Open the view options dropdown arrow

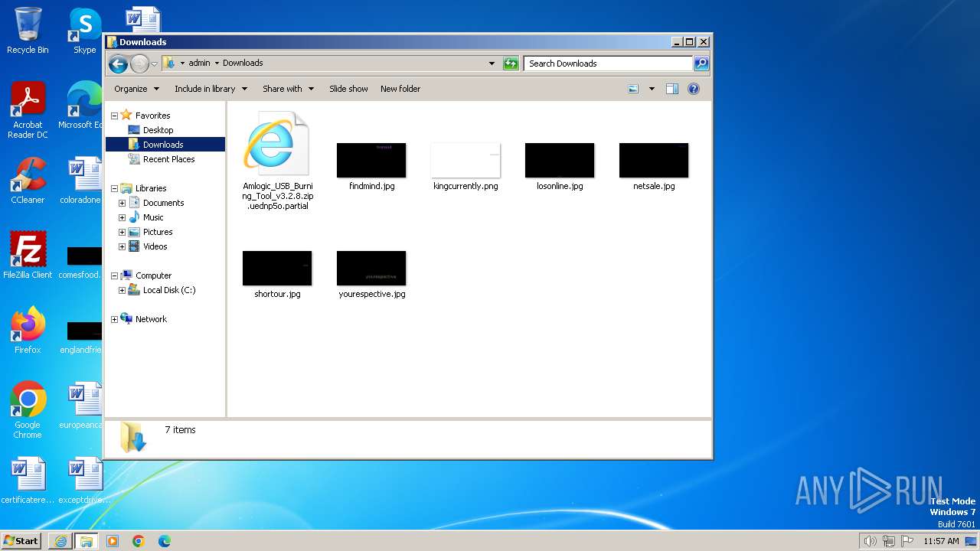(652, 89)
